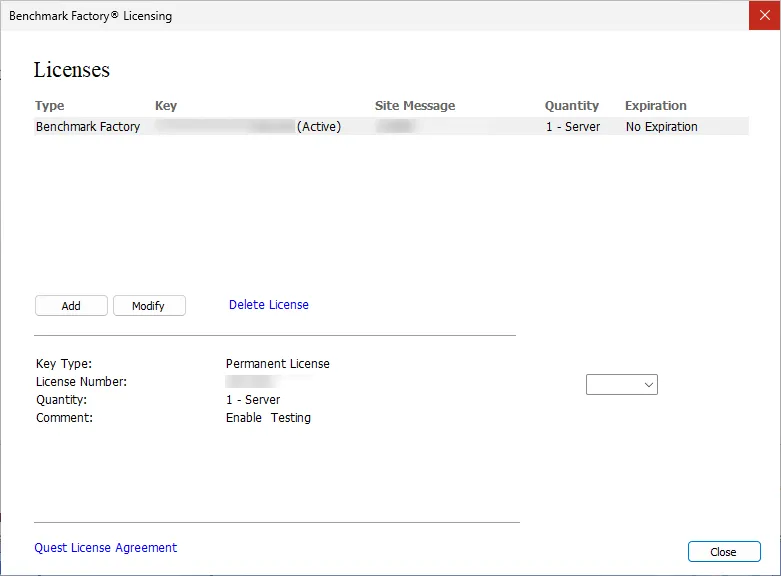
Task: Click the 'License Number:' label
Action: tap(81, 382)
